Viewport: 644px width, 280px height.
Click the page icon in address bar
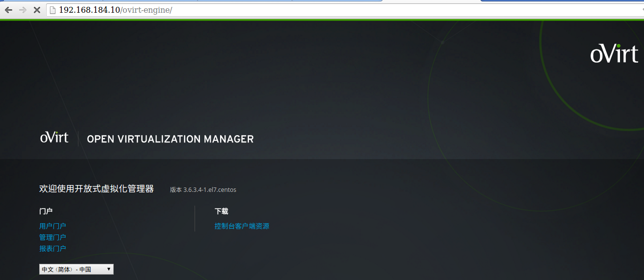[53, 10]
